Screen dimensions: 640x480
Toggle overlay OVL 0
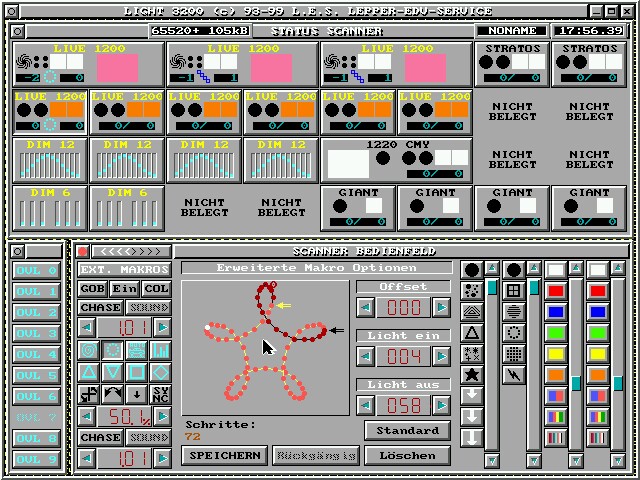(36, 271)
